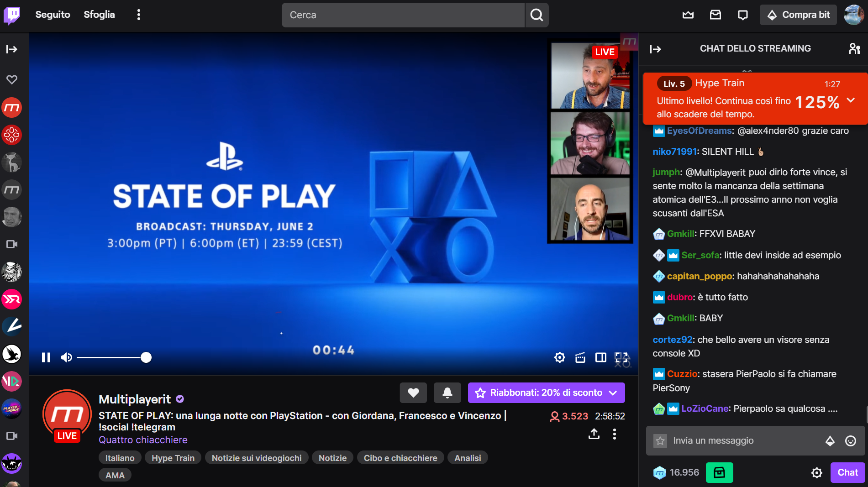This screenshot has height=487, width=868.
Task: Mute the stream volume
Action: click(x=67, y=357)
